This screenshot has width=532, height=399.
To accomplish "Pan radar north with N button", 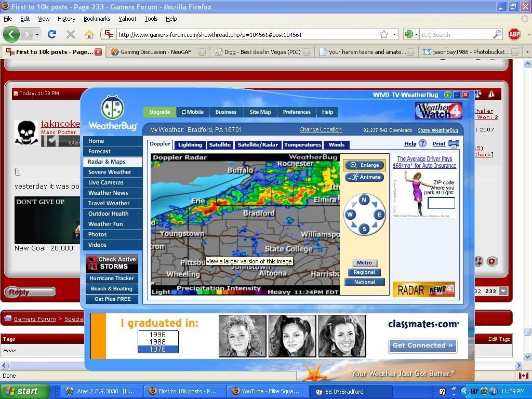I will pos(364,199).
